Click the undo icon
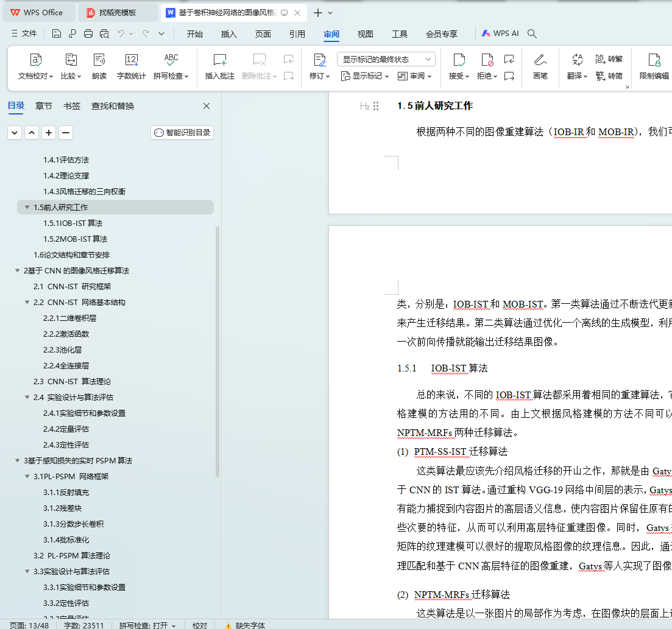This screenshot has width=672, height=629. click(x=121, y=33)
